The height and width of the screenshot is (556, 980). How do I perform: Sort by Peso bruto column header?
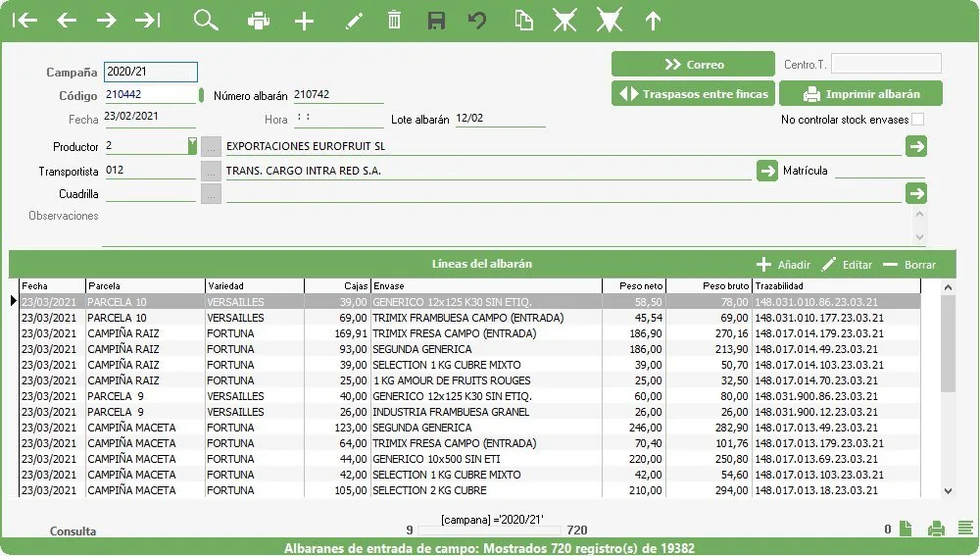tap(710, 285)
